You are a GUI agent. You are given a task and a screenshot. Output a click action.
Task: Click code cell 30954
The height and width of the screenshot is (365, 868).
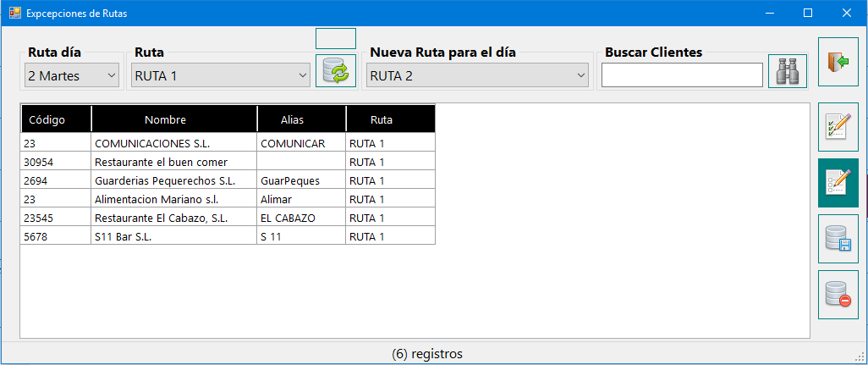56,163
